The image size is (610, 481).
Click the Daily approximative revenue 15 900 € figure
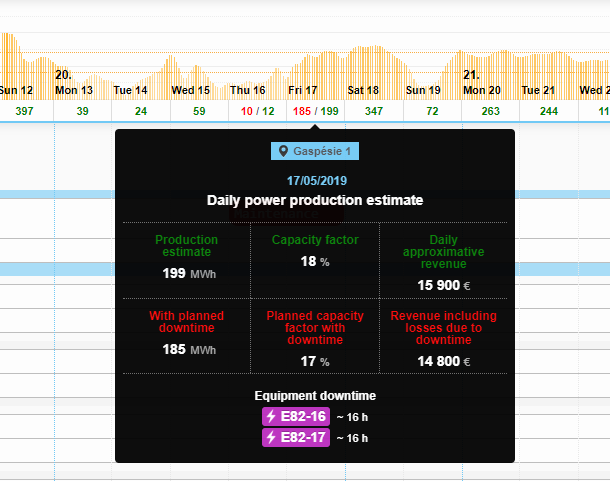click(x=443, y=285)
